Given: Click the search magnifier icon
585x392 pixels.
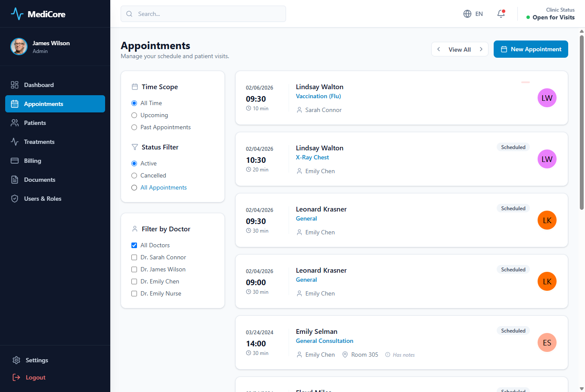Looking at the screenshot, I should tap(129, 14).
